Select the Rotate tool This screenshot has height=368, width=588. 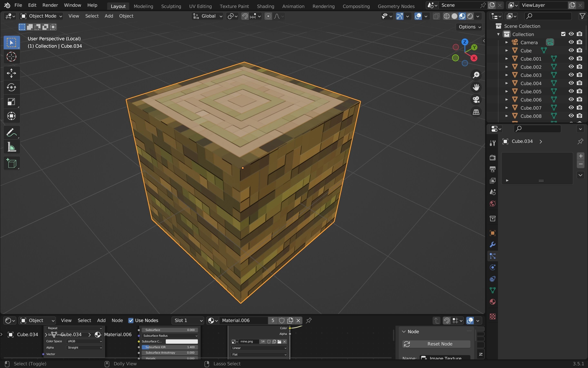point(11,87)
